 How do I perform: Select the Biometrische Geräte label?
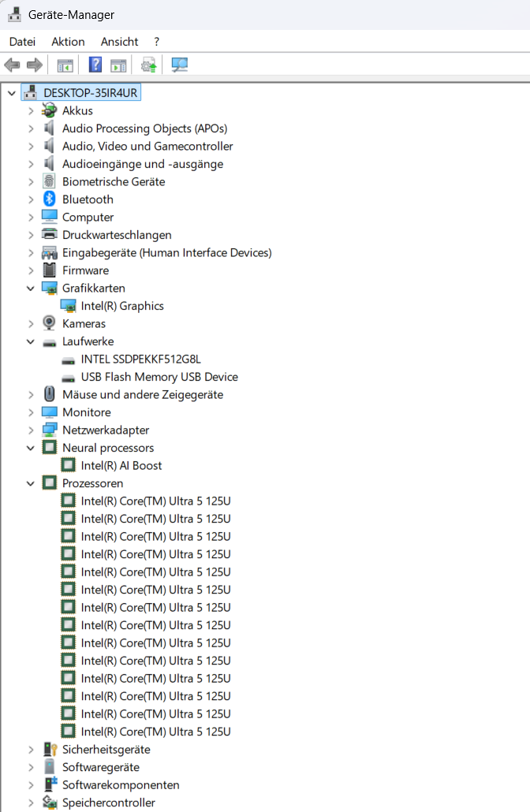[114, 181]
